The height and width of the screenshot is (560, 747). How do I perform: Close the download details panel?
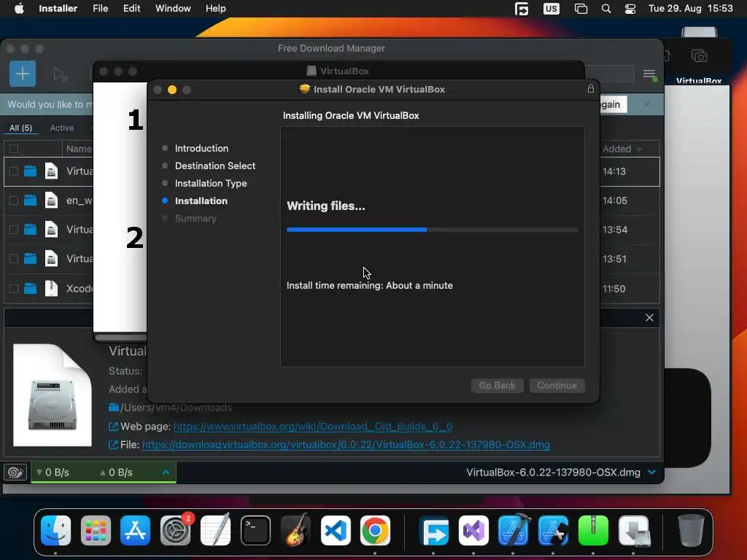(649, 318)
